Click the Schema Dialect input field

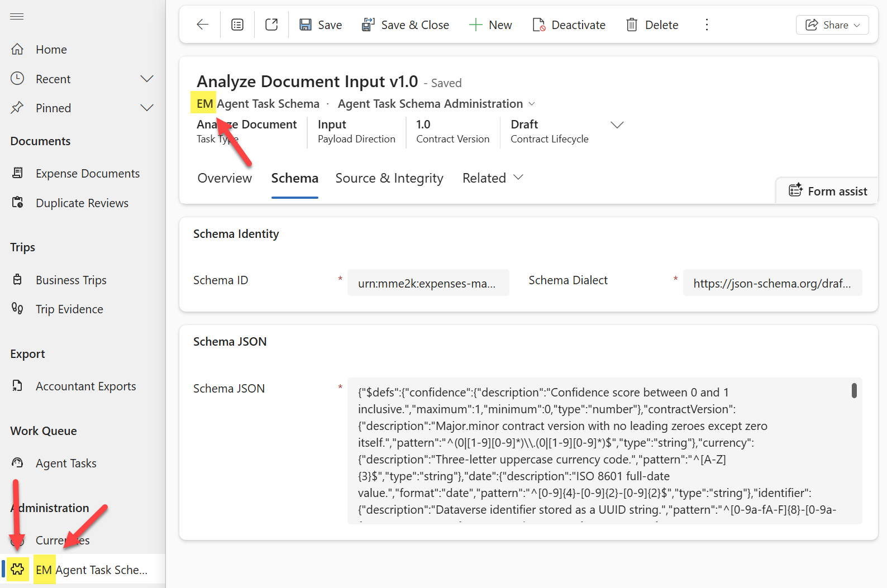pyautogui.click(x=772, y=283)
